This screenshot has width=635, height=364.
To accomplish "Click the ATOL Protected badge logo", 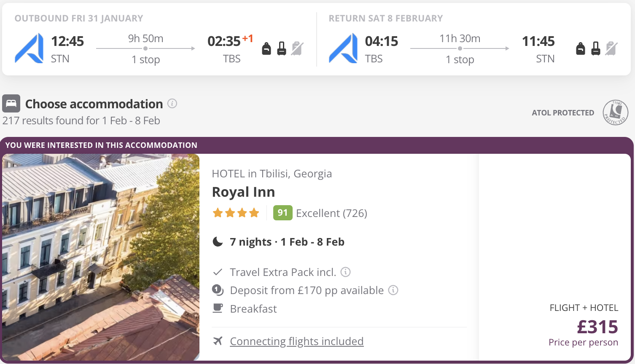I will [616, 112].
